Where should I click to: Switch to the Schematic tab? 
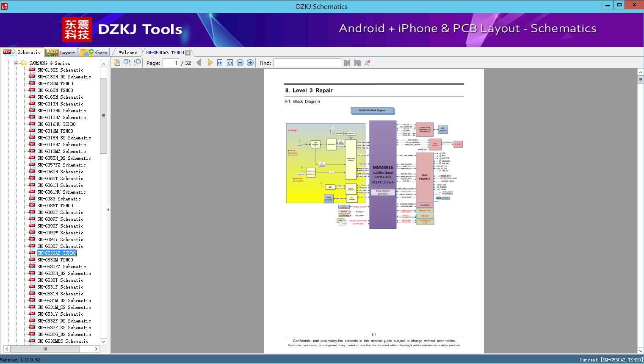(x=22, y=52)
